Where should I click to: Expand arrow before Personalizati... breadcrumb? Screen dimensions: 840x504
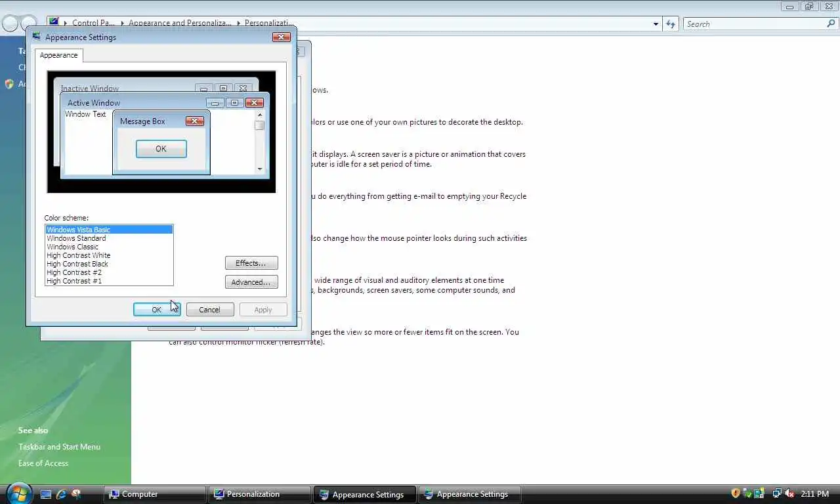[238, 23]
